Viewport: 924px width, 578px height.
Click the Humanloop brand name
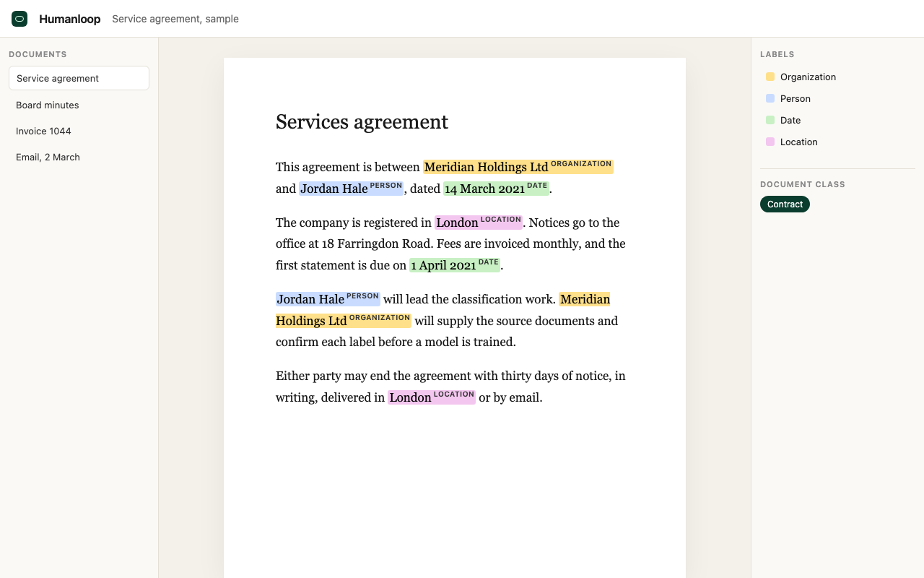point(70,19)
